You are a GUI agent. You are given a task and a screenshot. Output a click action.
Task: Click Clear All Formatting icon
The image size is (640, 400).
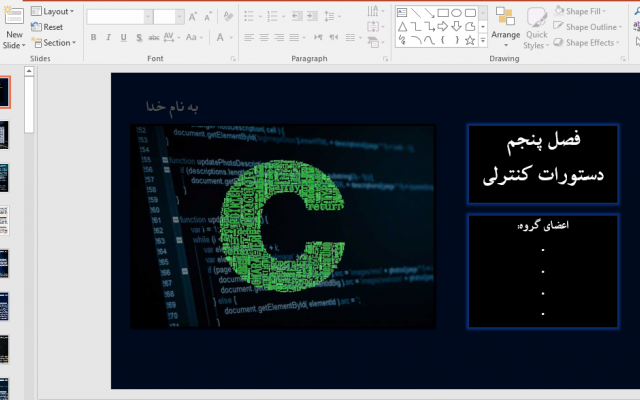tap(228, 16)
